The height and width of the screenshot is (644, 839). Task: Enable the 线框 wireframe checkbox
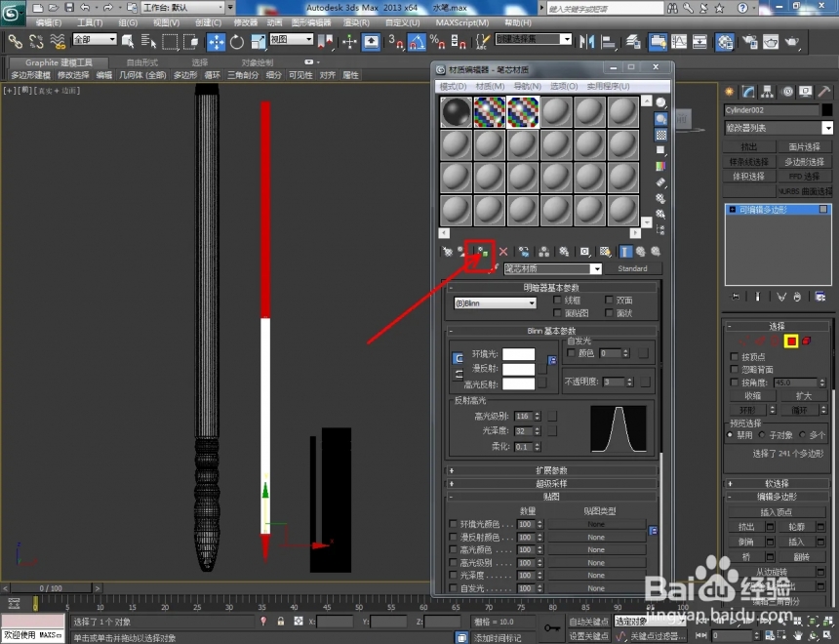click(557, 300)
